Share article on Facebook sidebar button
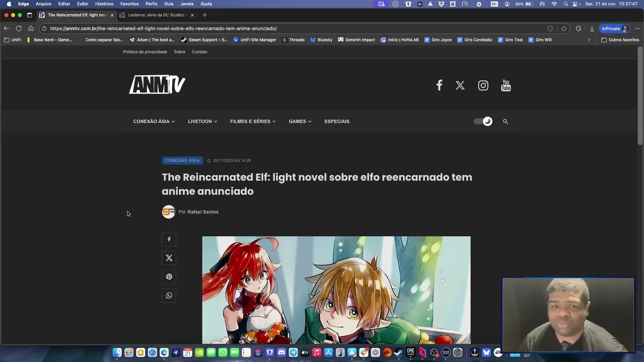This screenshot has height=362, width=644. (169, 239)
